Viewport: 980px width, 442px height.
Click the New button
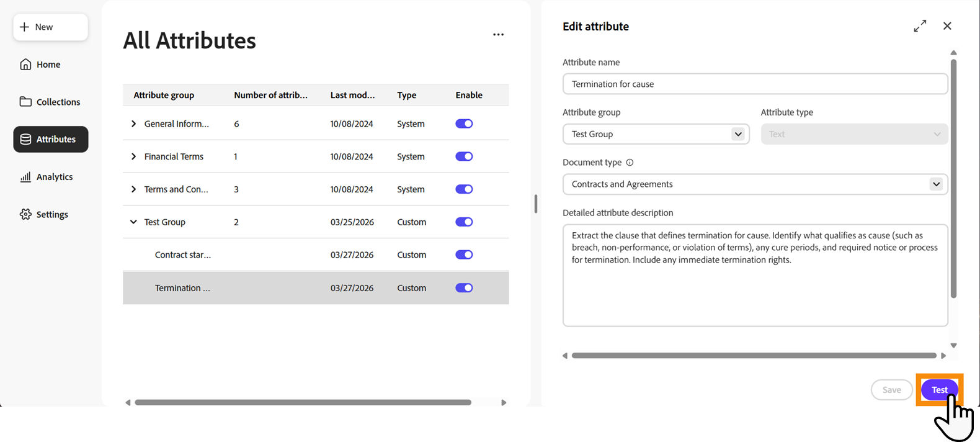[x=50, y=27]
